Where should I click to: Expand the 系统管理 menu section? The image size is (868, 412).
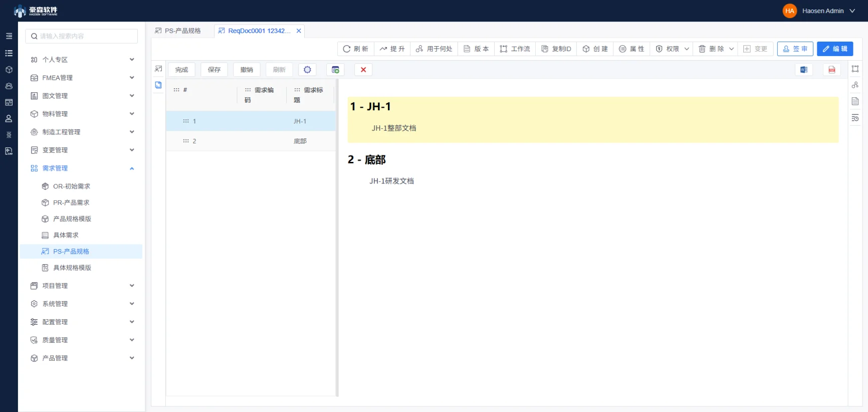tap(82, 304)
